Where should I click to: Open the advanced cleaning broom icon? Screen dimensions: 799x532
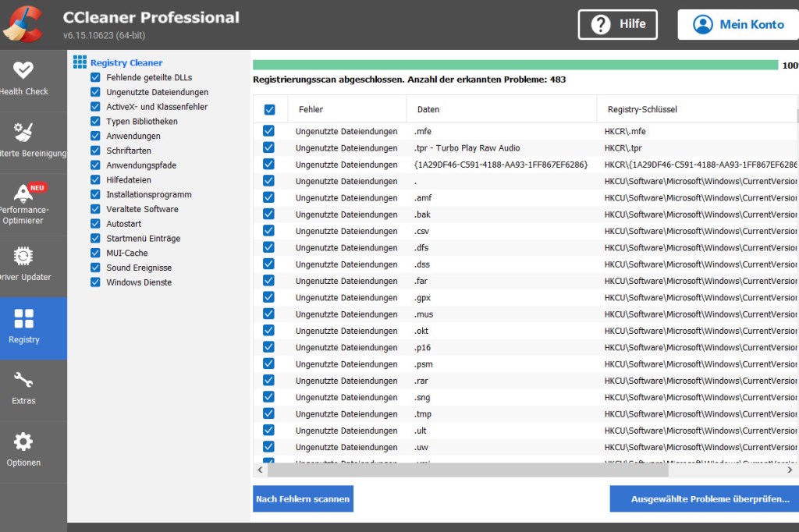23,132
